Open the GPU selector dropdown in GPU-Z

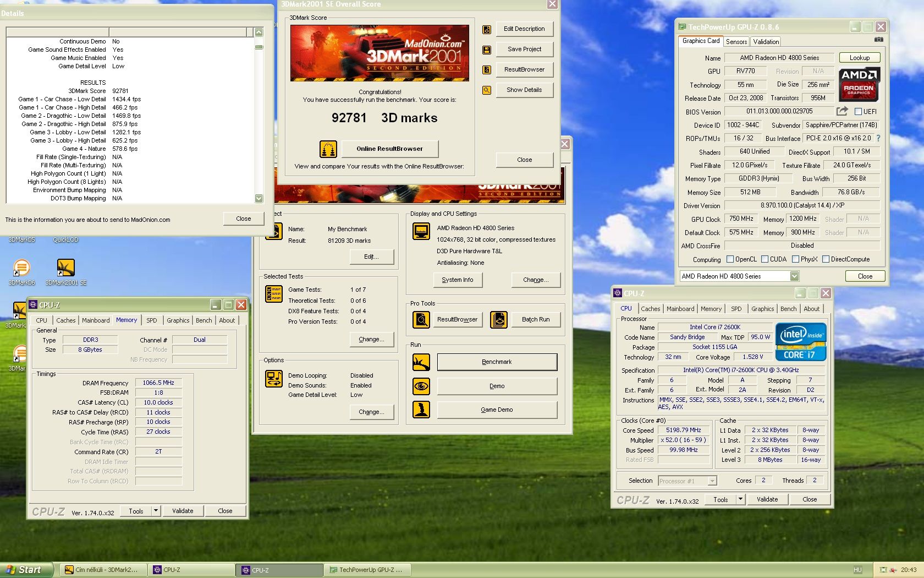click(794, 276)
